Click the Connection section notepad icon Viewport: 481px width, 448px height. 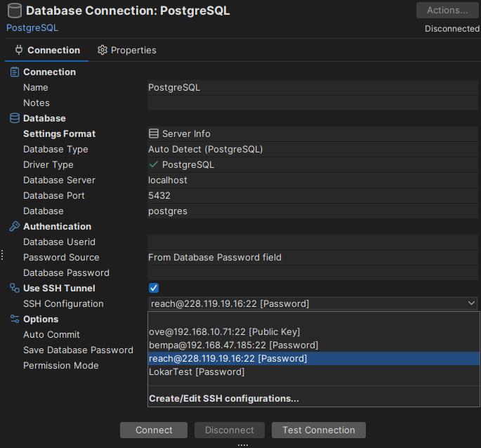click(15, 72)
